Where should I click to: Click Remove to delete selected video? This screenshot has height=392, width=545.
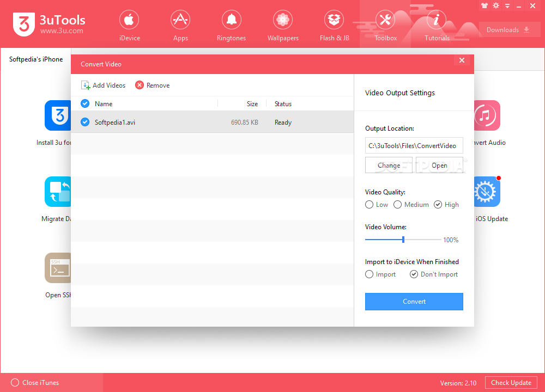tap(152, 85)
